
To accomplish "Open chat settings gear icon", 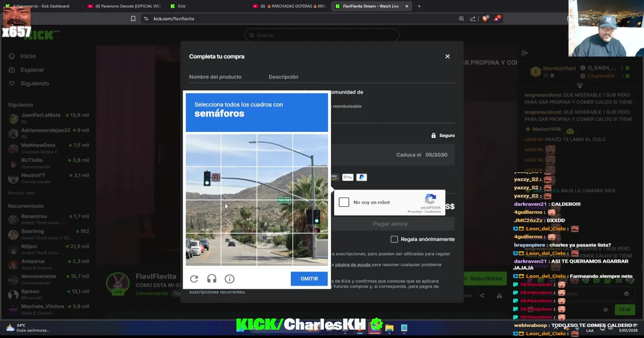I will coord(605,310).
